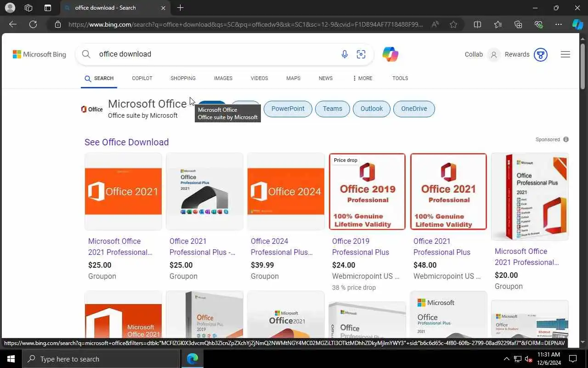
Task: Open Office 2024 Professional Plus link
Action: click(x=282, y=247)
